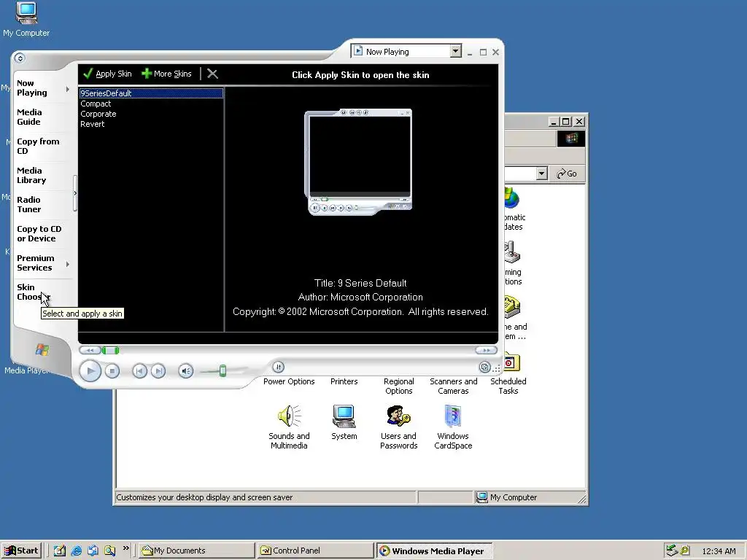Click the skin preview thumbnail
The width and height of the screenshot is (747, 560).
(359, 162)
